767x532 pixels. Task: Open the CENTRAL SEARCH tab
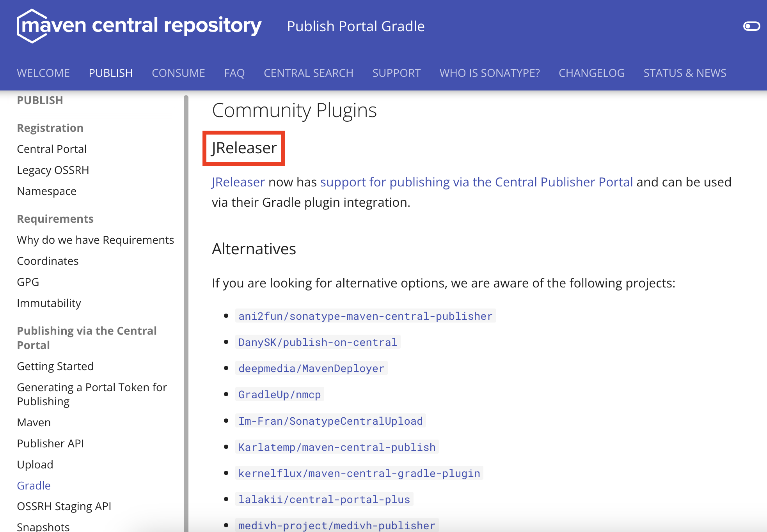click(309, 73)
